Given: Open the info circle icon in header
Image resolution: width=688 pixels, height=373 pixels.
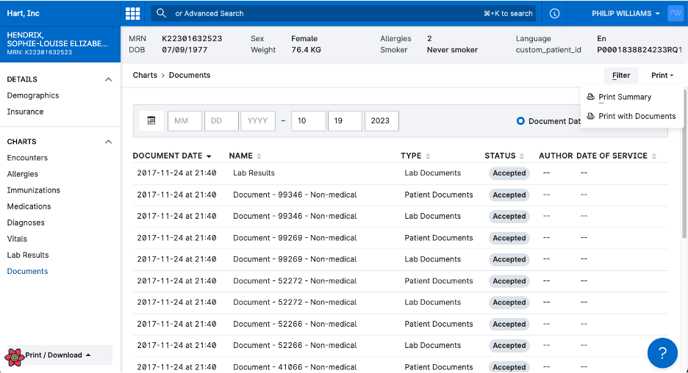Looking at the screenshot, I should click(554, 14).
